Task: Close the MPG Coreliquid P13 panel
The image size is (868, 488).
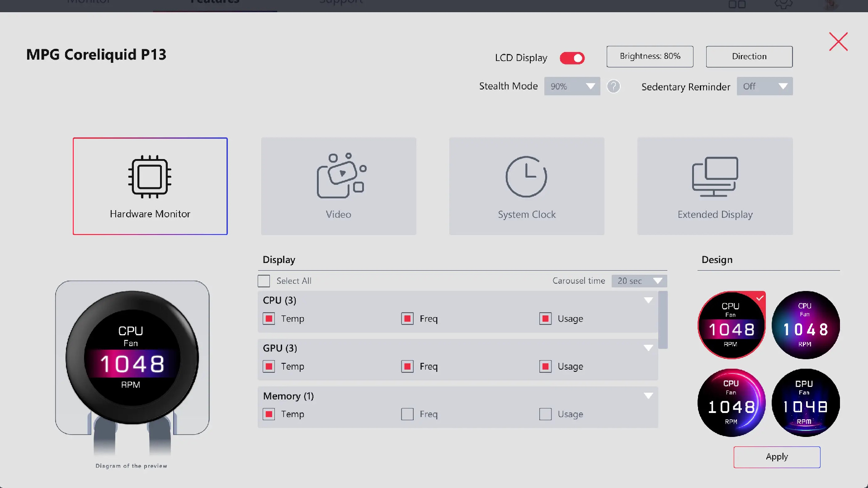Action: coord(838,42)
